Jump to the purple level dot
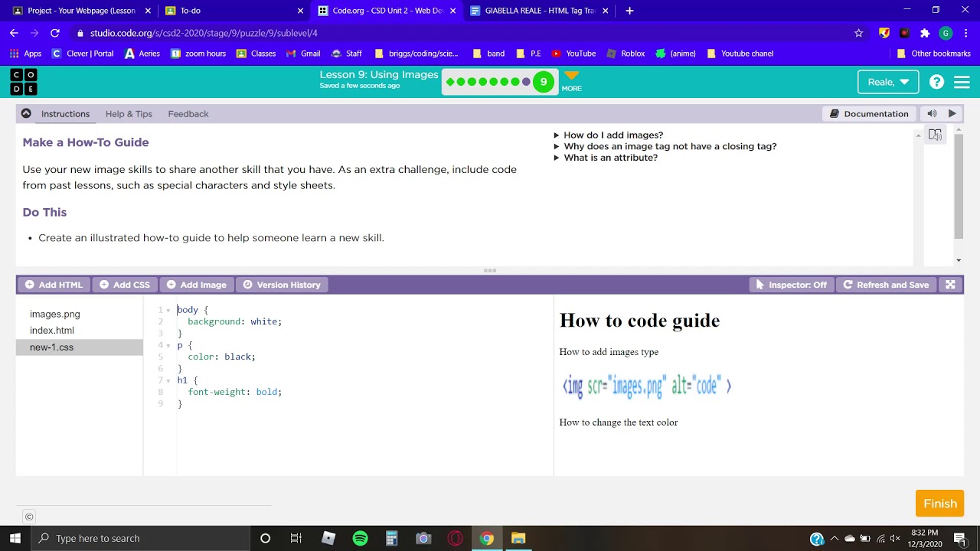980x551 pixels. click(x=526, y=82)
